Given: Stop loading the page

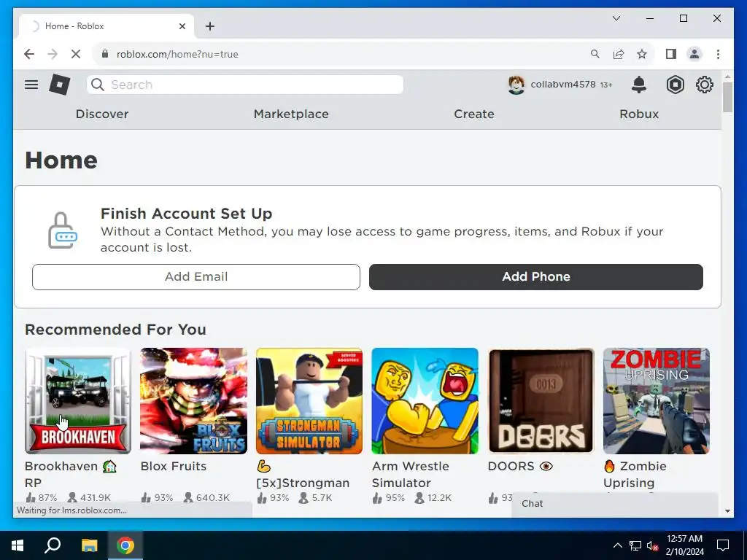Looking at the screenshot, I should (76, 54).
